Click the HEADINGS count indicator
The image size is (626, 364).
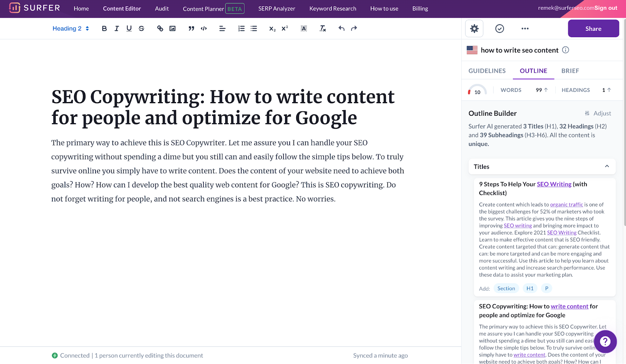[586, 90]
